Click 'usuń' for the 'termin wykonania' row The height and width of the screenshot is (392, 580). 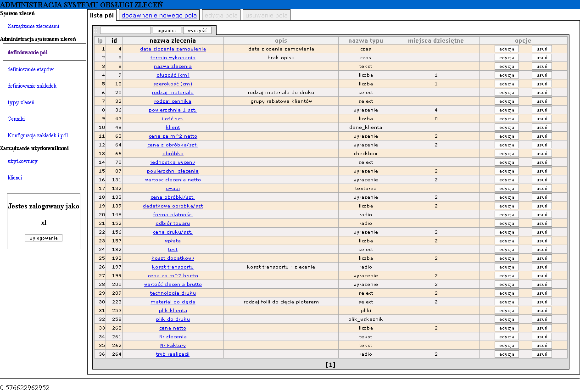coord(541,57)
